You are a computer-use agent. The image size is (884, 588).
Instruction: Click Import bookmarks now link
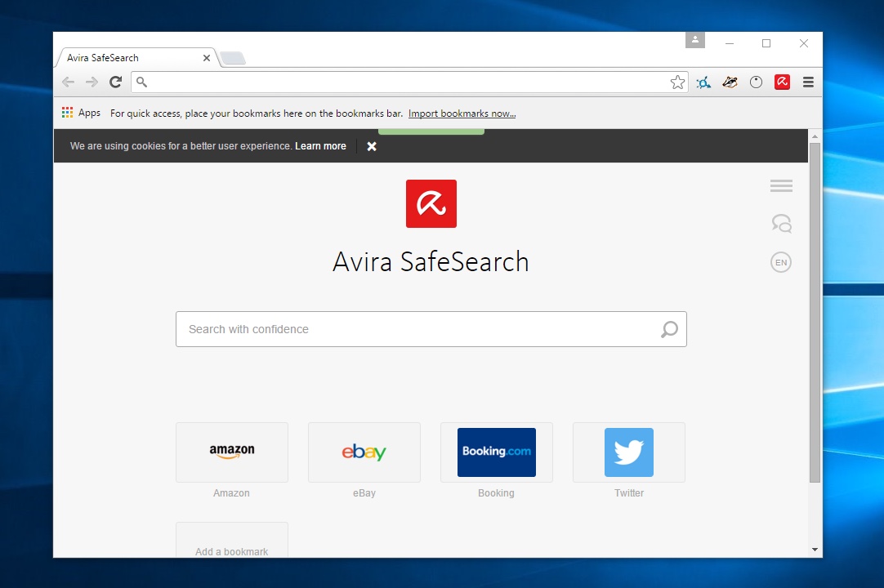point(462,114)
